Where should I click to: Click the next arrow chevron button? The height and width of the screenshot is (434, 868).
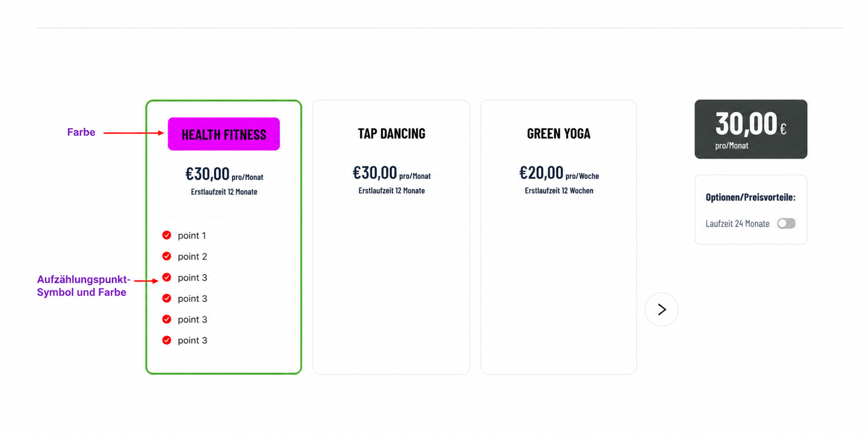point(661,309)
